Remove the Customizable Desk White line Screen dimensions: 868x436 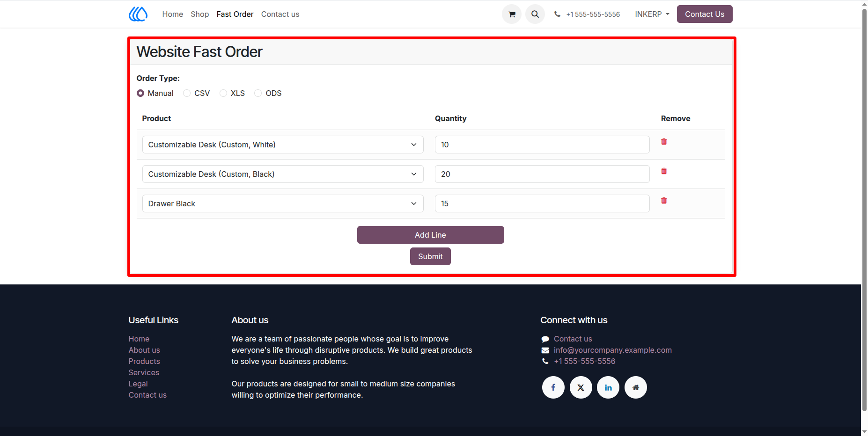[x=664, y=142]
